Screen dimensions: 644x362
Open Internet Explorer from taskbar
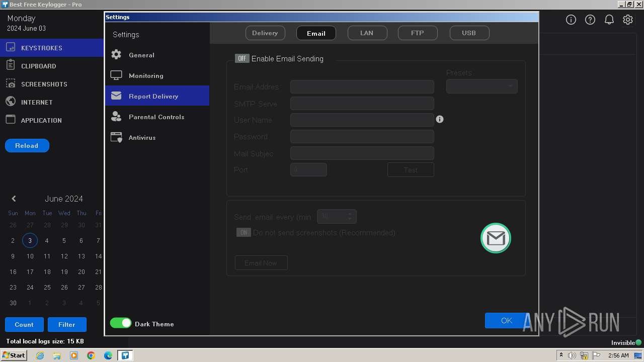[x=40, y=355]
